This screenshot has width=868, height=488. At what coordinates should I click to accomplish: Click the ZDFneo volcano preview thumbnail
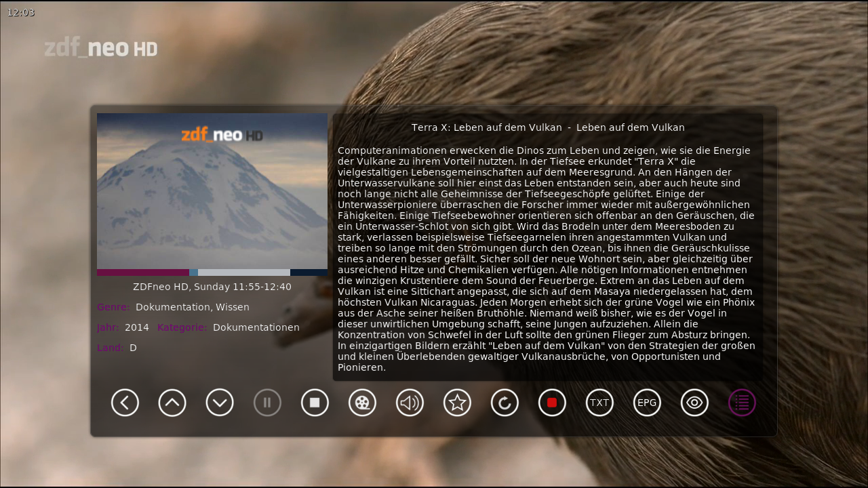pyautogui.click(x=212, y=191)
